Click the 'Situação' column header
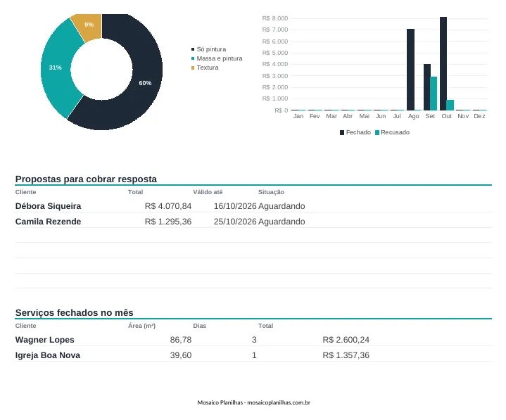 tap(271, 192)
